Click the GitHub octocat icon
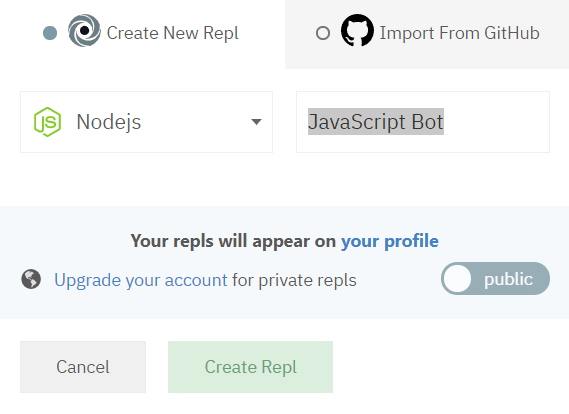 click(357, 30)
